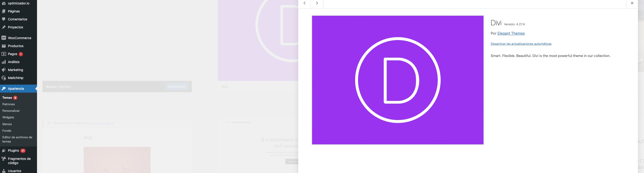Click the Apariencia paintbrush icon
The height and width of the screenshot is (173, 644).
coord(4,89)
